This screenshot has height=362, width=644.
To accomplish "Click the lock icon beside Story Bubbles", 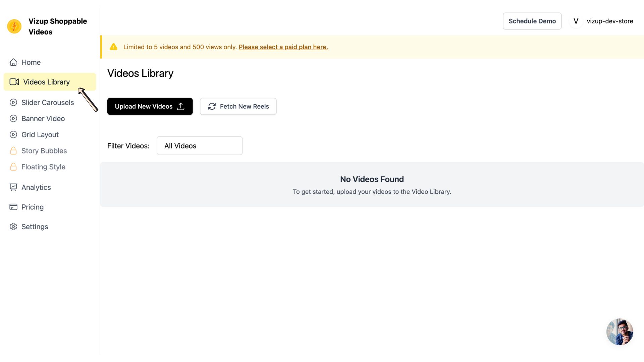I will coord(13,150).
